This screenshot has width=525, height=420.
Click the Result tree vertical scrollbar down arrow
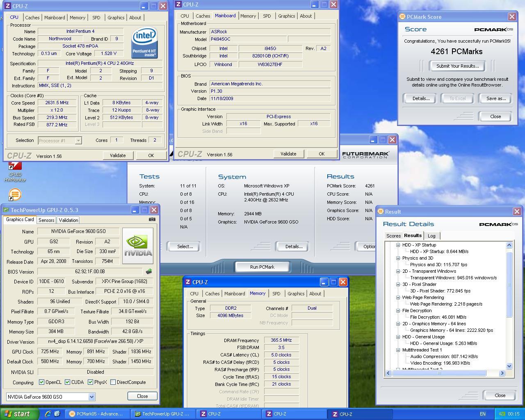point(509,366)
